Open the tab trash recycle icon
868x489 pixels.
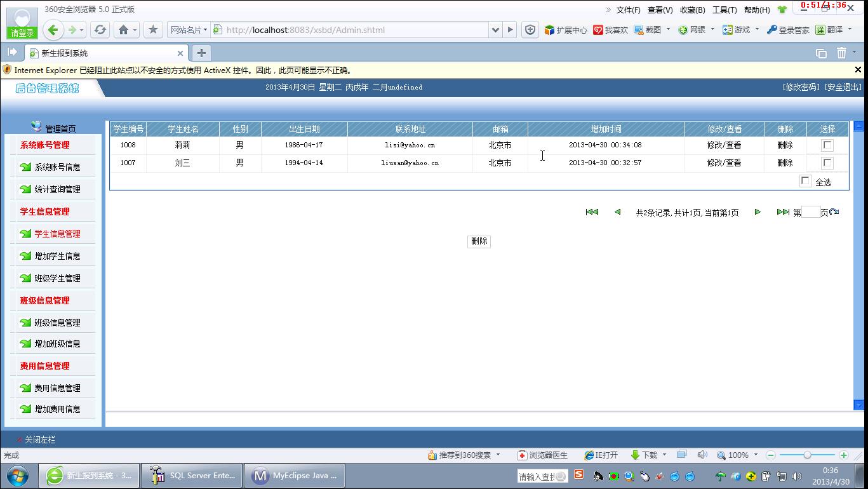[x=841, y=53]
